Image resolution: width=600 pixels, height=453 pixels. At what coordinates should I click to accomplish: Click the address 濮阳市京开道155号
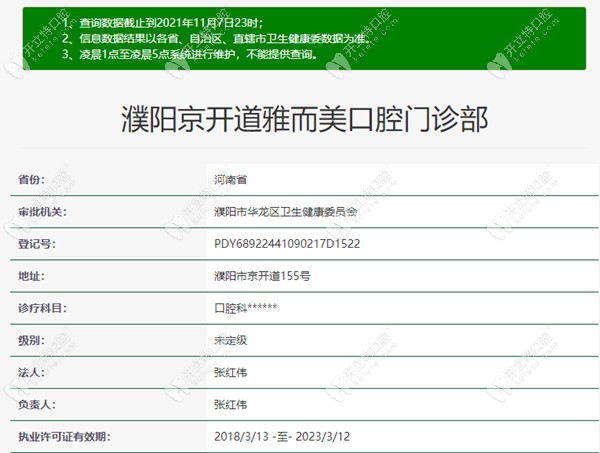262,276
